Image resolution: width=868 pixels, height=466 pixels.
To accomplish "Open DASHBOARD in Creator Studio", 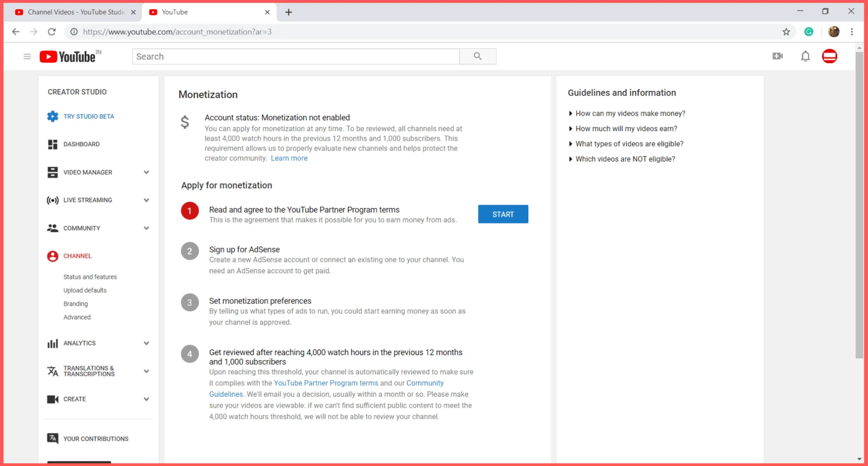I will 81,144.
